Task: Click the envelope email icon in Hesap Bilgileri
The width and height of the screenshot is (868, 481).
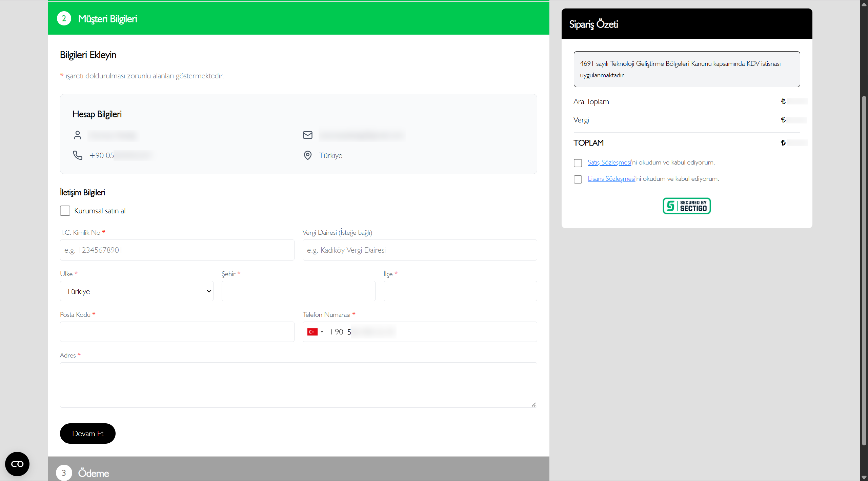Action: pyautogui.click(x=308, y=135)
